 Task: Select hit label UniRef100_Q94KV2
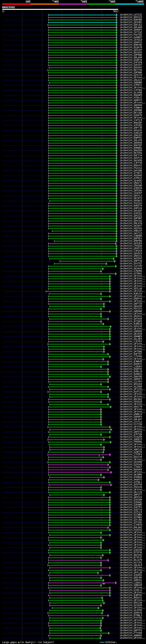click(131, 42)
